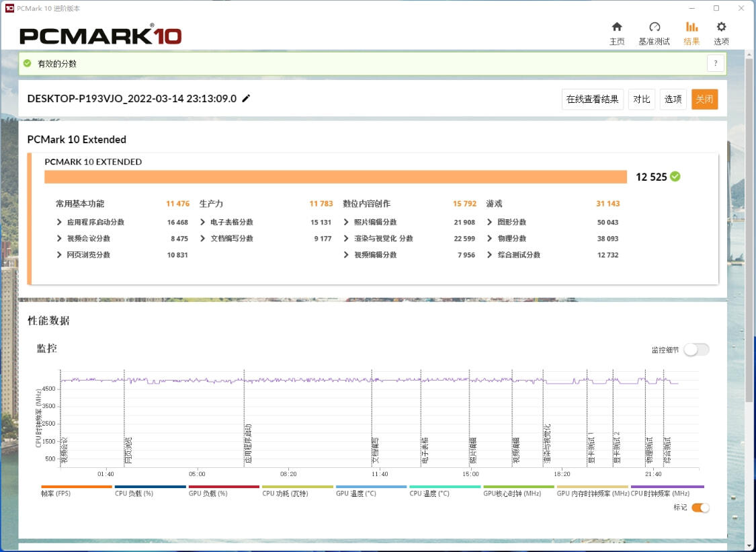Click the 视频会议 marker in chart

[x=65, y=450]
